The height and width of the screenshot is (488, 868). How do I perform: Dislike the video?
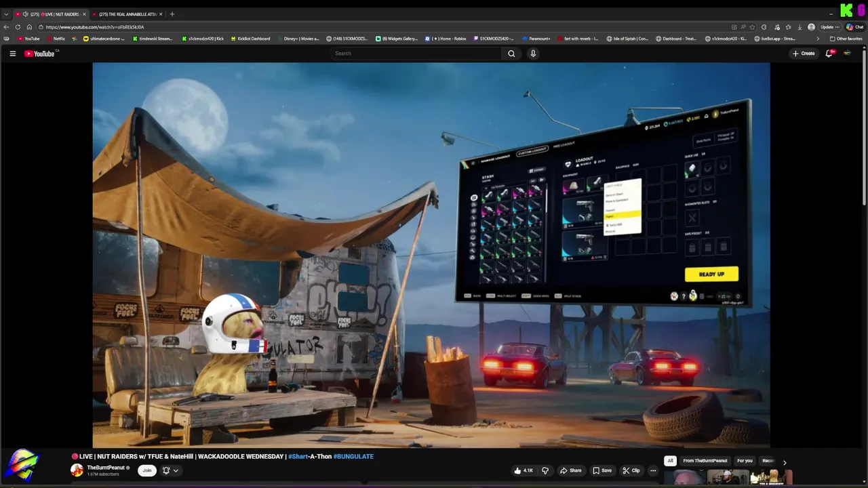(x=545, y=470)
